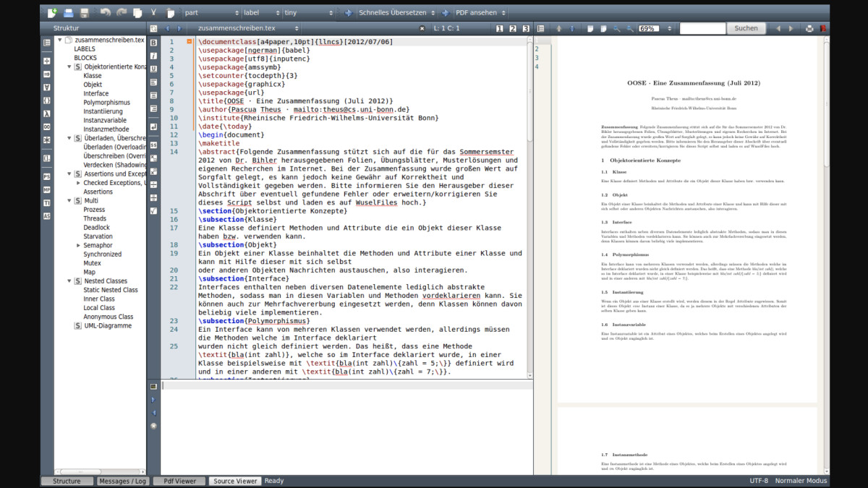Insert a superscript with the superscript icon
The image size is (868, 488).
[x=153, y=171]
